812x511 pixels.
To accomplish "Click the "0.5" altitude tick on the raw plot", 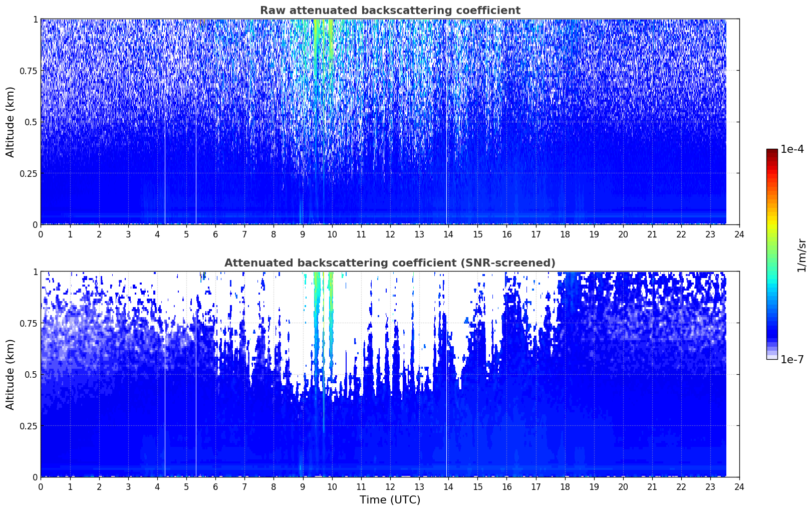I will (x=31, y=122).
